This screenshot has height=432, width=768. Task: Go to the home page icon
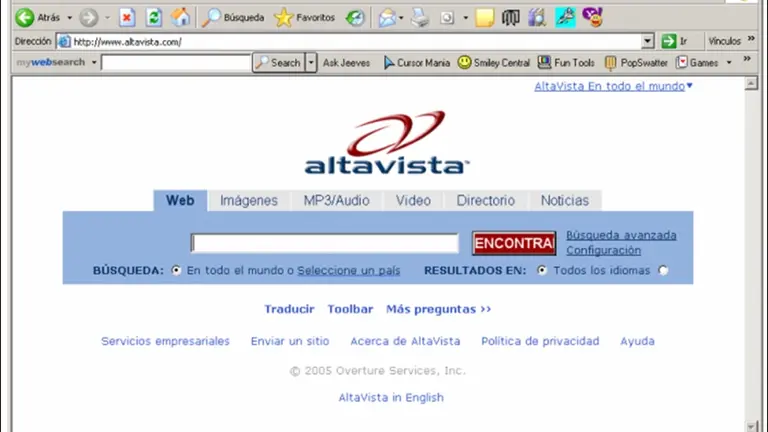coord(180,18)
